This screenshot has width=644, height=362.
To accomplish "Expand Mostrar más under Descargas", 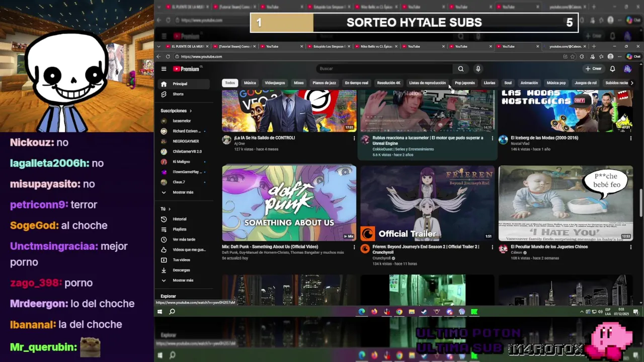I will 184,280.
